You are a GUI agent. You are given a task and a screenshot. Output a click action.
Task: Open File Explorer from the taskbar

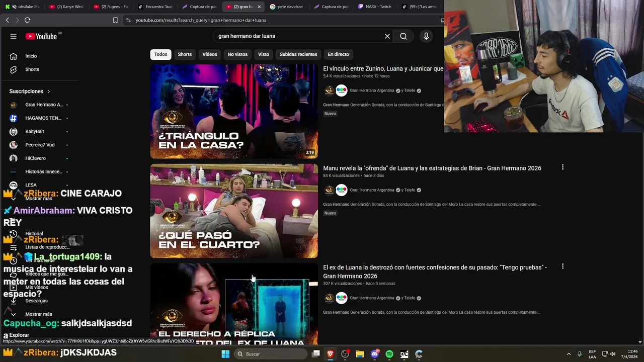point(360,354)
